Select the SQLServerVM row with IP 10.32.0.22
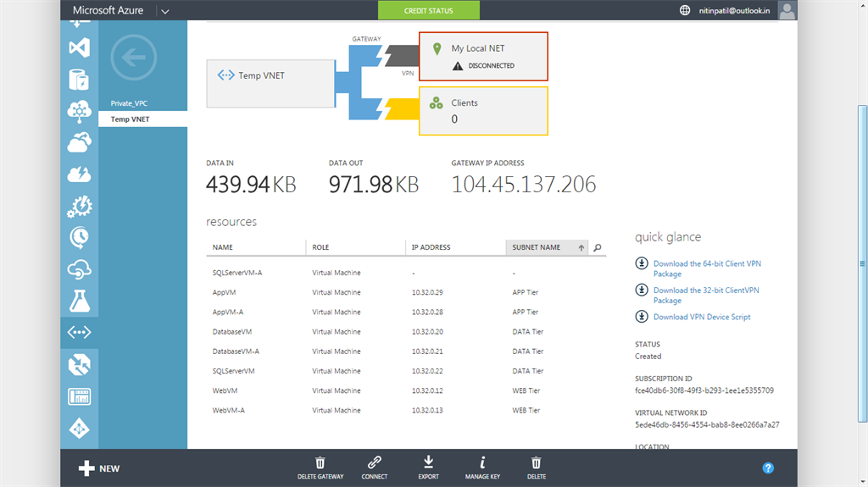 point(406,371)
